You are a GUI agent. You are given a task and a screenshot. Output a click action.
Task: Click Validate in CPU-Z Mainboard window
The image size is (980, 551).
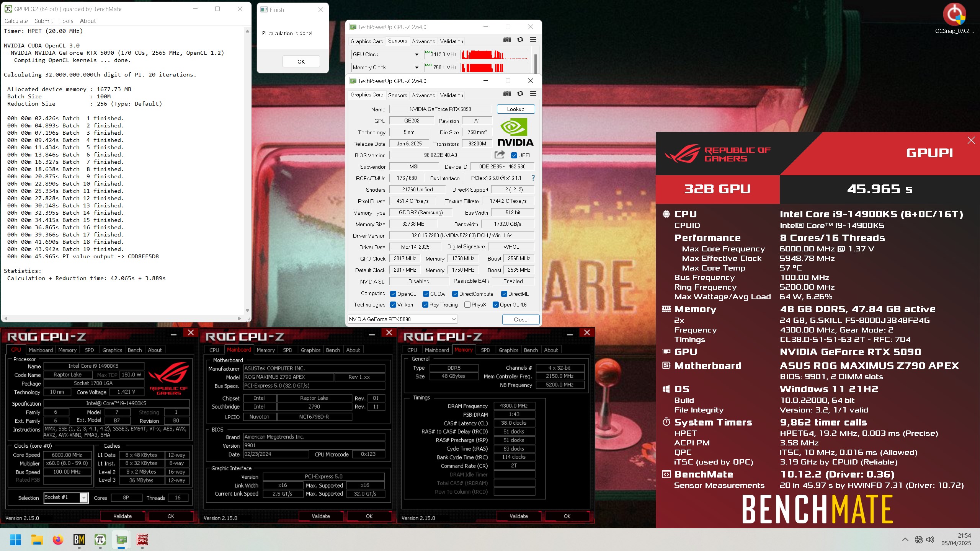(x=321, y=516)
